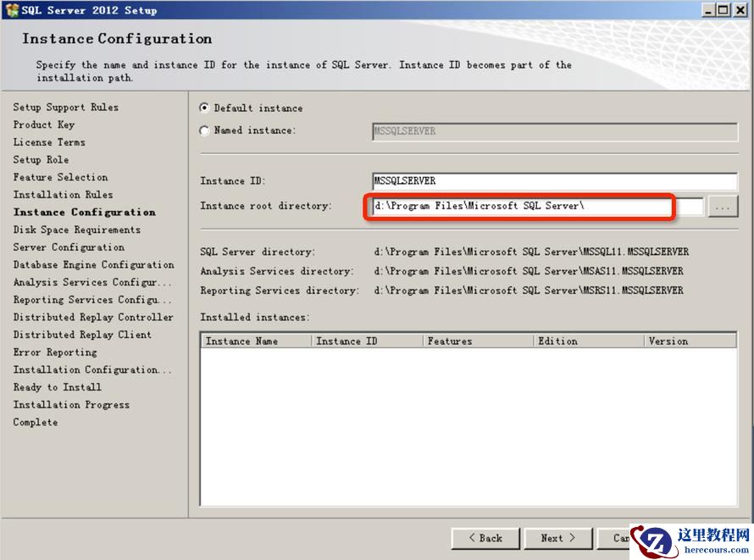Select the Ready to Install step

58,387
